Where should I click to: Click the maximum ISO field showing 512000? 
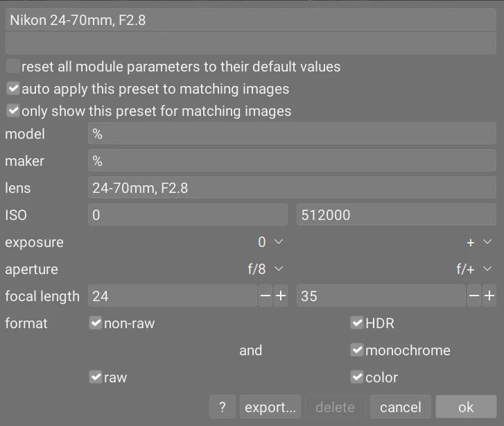tap(397, 214)
